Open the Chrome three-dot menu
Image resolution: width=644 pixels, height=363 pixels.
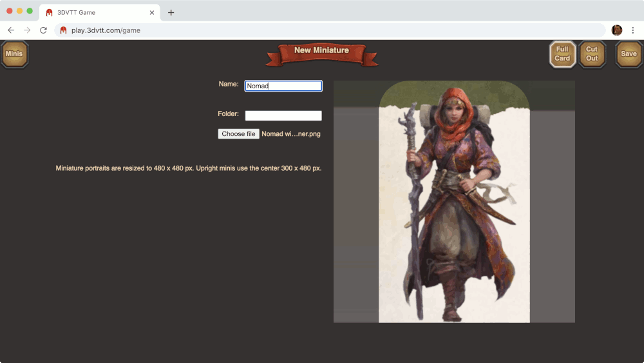click(633, 30)
